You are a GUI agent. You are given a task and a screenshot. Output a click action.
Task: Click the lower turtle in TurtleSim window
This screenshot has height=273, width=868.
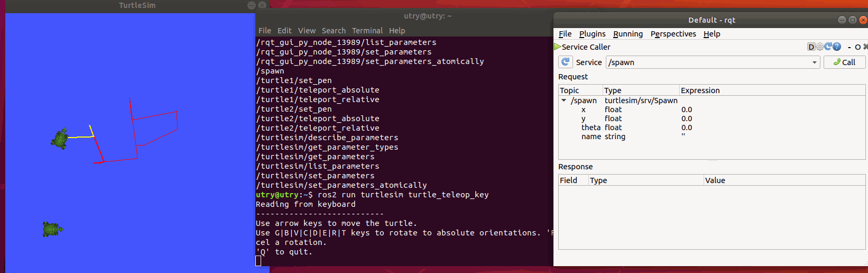coord(52,229)
